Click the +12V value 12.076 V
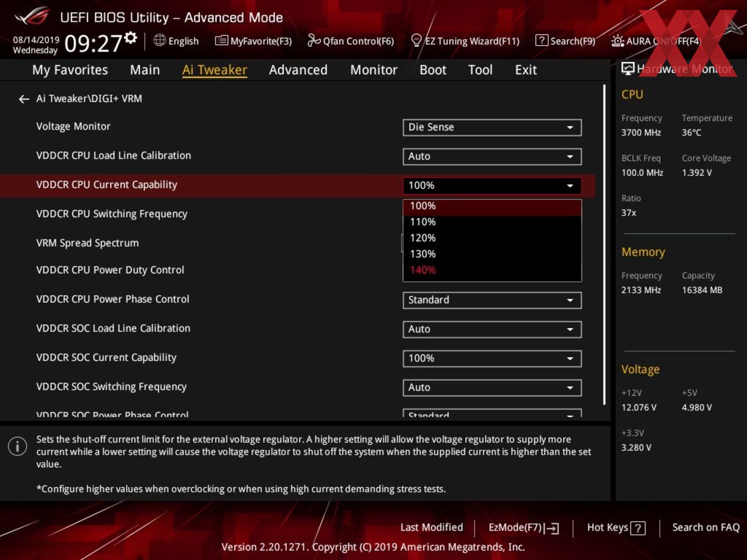The height and width of the screenshot is (560, 747). (639, 408)
